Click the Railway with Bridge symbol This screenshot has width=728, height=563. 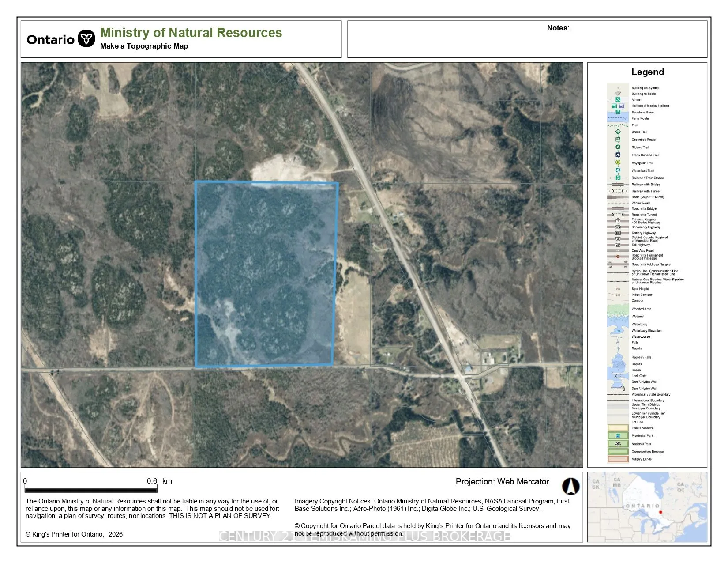[x=618, y=185]
